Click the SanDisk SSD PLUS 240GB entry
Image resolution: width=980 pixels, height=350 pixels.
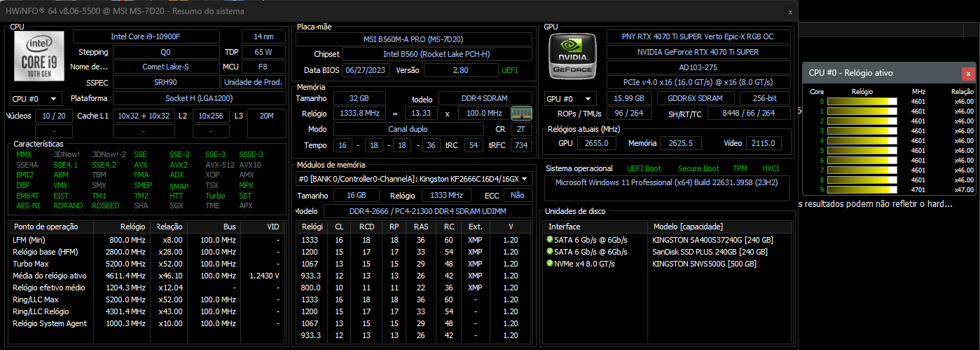pos(710,252)
